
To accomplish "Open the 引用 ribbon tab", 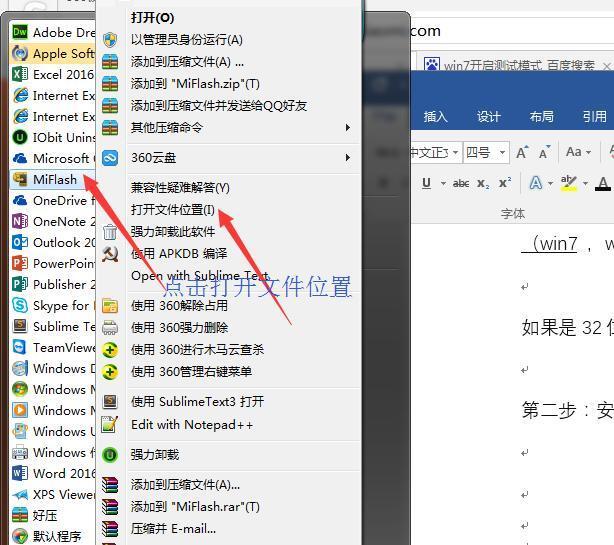I will (594, 117).
